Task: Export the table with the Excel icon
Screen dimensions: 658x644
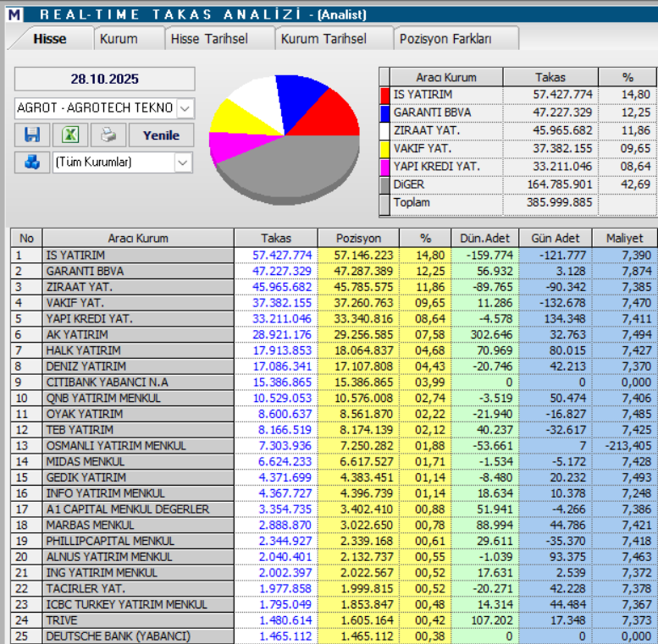Action: pyautogui.click(x=69, y=135)
